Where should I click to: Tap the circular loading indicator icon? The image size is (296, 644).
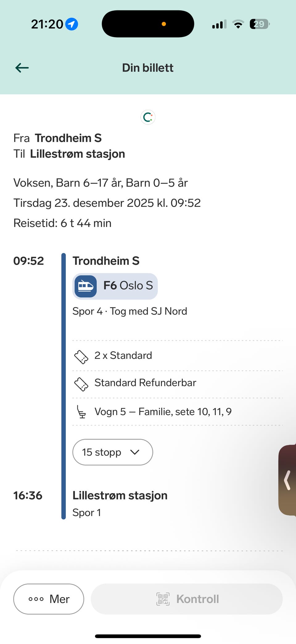[148, 117]
